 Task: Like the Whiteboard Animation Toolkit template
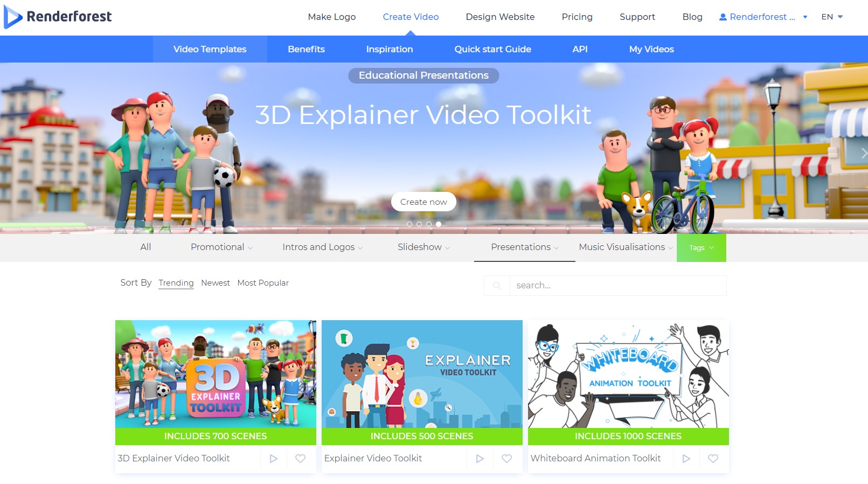pyautogui.click(x=713, y=459)
